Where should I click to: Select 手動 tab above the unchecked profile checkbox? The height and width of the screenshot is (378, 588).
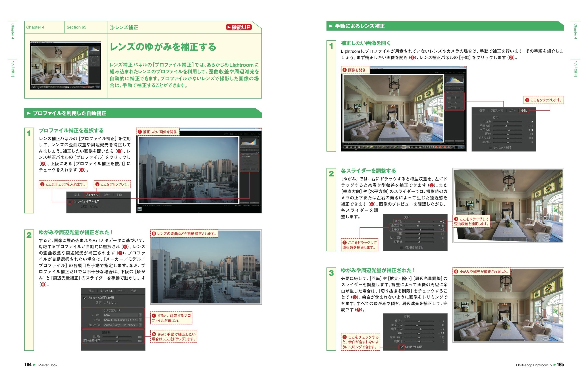click(x=119, y=195)
